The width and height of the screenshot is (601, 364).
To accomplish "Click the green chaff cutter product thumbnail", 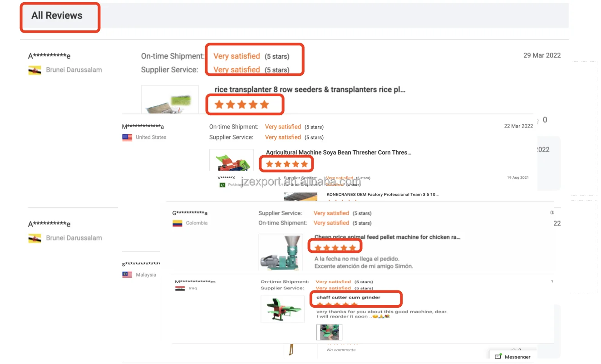I will (282, 309).
